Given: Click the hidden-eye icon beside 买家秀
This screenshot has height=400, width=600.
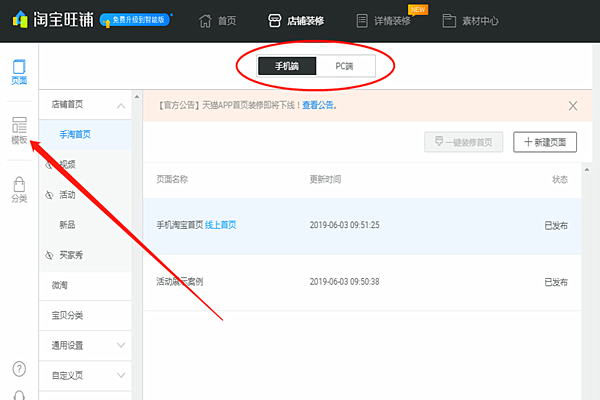Looking at the screenshot, I should tap(50, 255).
